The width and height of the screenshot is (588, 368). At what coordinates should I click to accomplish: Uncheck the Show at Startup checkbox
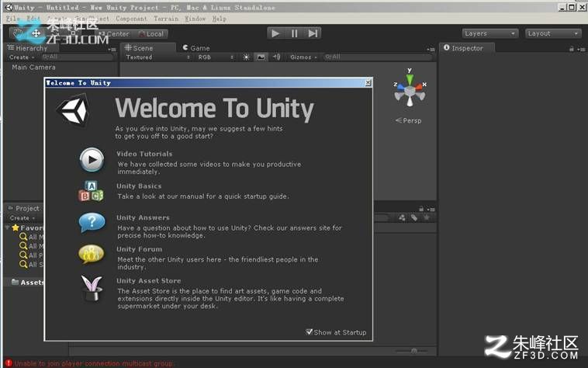[309, 332]
